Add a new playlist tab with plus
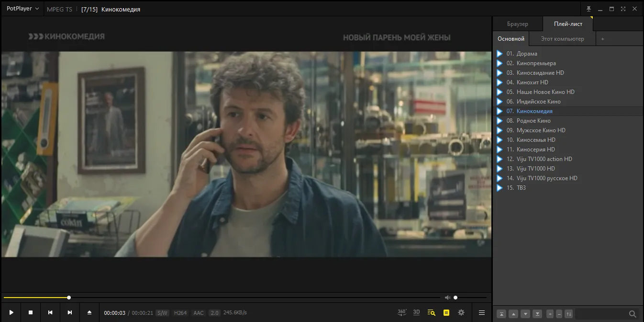The height and width of the screenshot is (322, 644). pyautogui.click(x=602, y=39)
